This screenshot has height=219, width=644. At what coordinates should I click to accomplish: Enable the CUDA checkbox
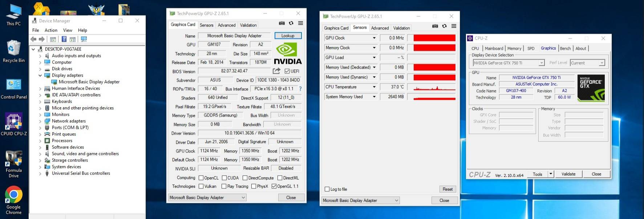(x=224, y=178)
